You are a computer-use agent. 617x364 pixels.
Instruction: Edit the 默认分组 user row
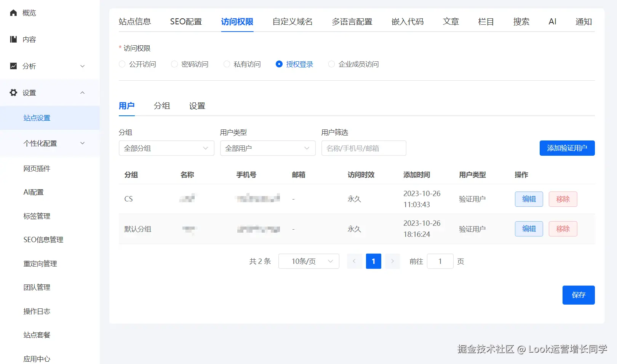pyautogui.click(x=529, y=229)
